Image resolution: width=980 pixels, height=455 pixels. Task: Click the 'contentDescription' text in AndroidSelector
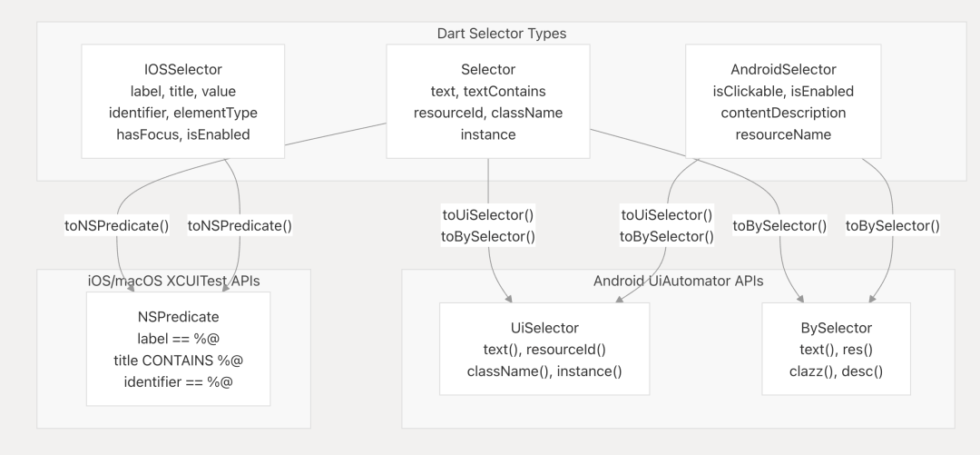pos(783,113)
